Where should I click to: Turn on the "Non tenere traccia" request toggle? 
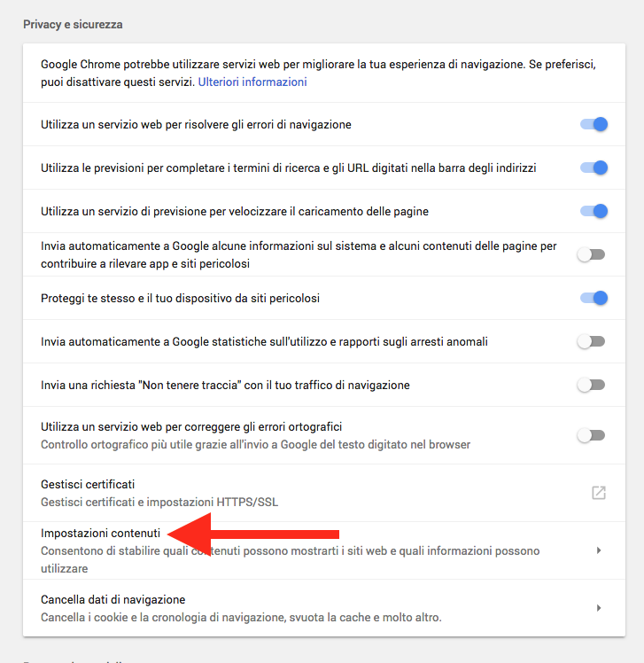click(591, 385)
